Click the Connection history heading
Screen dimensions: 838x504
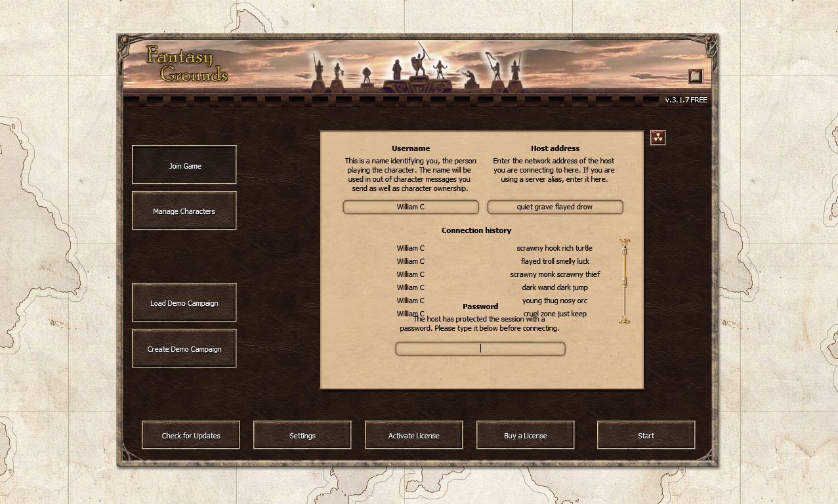tap(476, 230)
